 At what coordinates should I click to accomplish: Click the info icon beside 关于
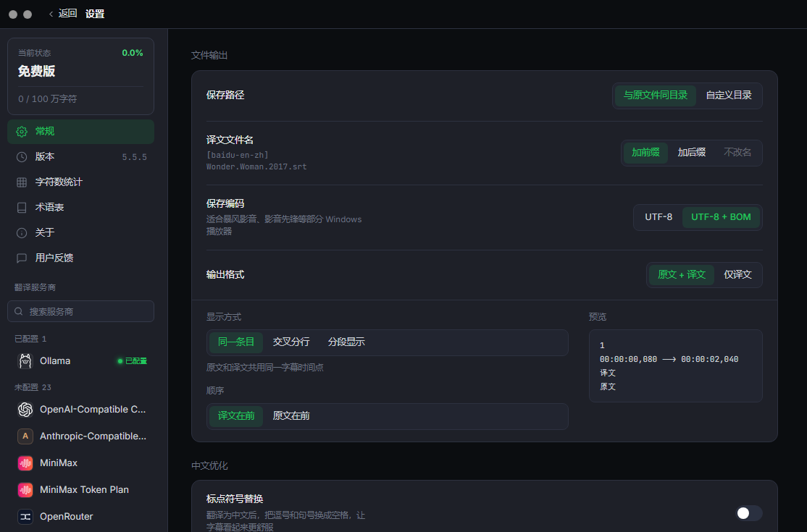pyautogui.click(x=22, y=233)
